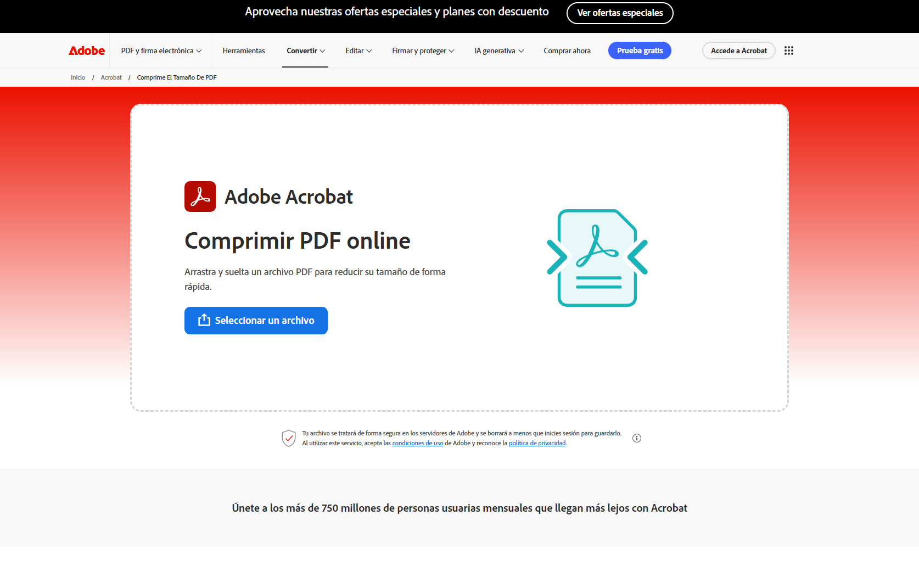
Task: Click the Comprimir PDF online heading
Action: click(x=298, y=241)
